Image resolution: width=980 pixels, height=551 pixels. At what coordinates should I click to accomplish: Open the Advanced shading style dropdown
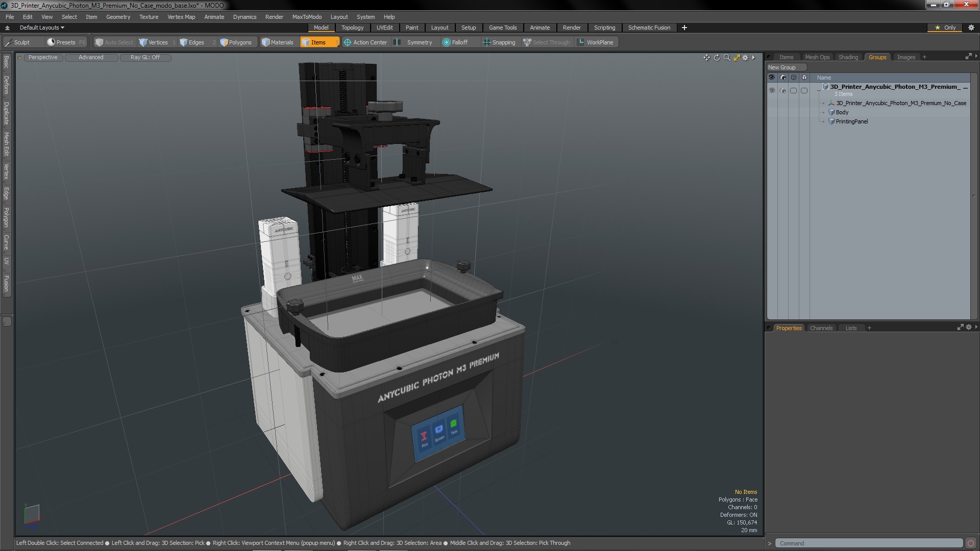(x=91, y=57)
